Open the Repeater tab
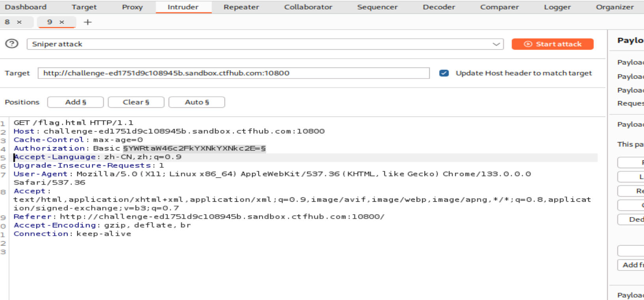644x300 pixels. click(241, 7)
